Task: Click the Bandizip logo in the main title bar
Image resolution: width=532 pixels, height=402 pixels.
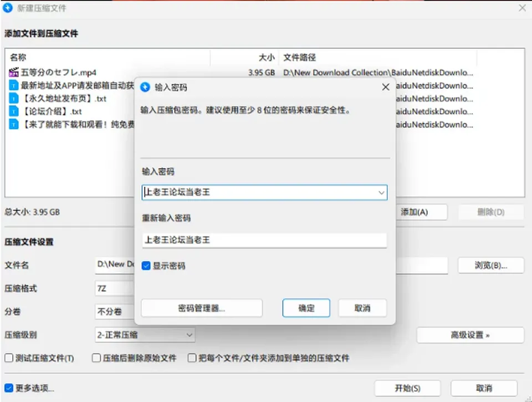Action: click(7, 7)
